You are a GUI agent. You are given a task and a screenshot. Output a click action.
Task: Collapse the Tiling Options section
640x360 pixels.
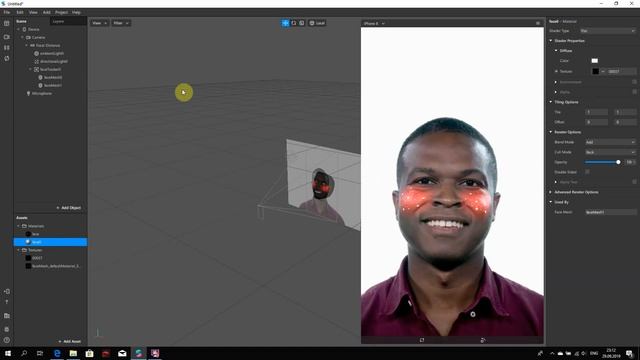[551, 102]
